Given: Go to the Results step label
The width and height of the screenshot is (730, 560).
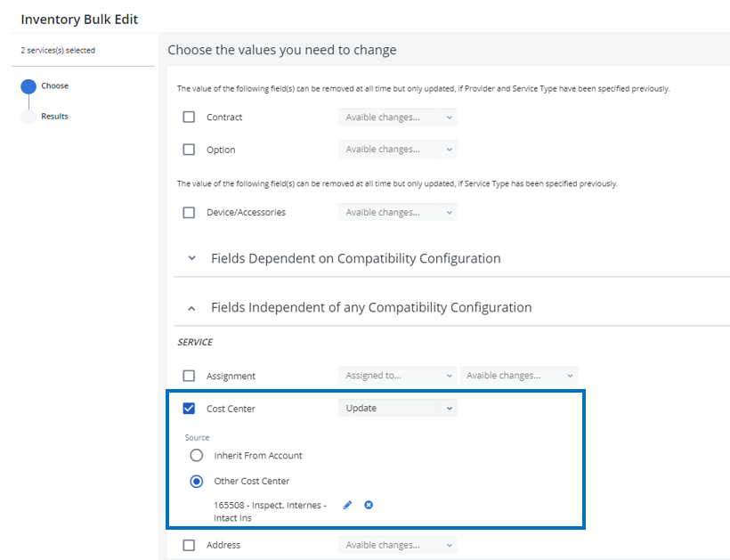Looking at the screenshot, I should click(54, 117).
